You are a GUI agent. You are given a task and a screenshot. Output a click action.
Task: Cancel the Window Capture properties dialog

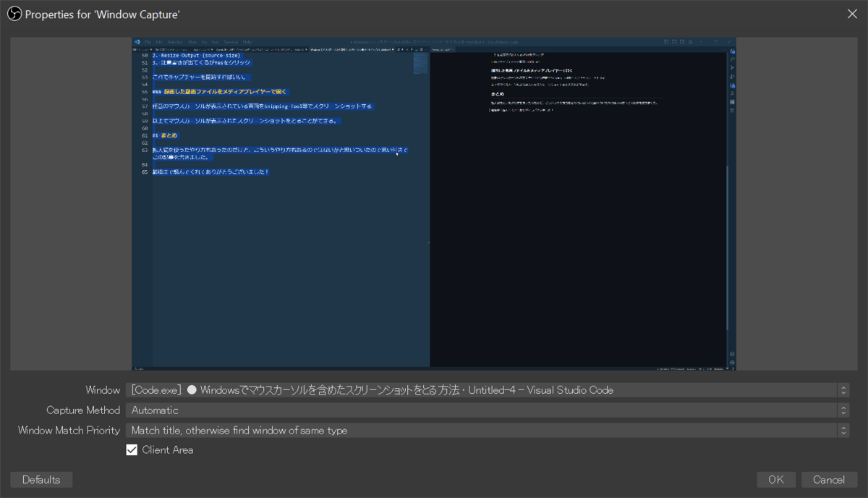pos(829,480)
